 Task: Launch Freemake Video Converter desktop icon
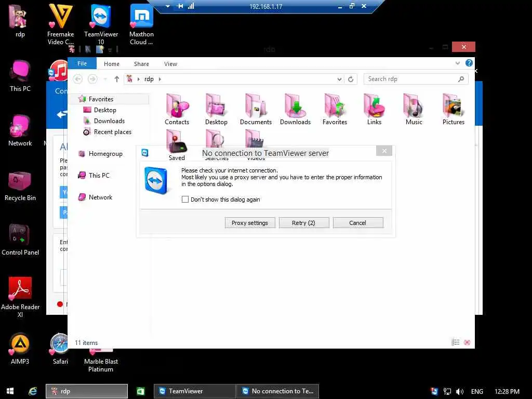coord(60,24)
